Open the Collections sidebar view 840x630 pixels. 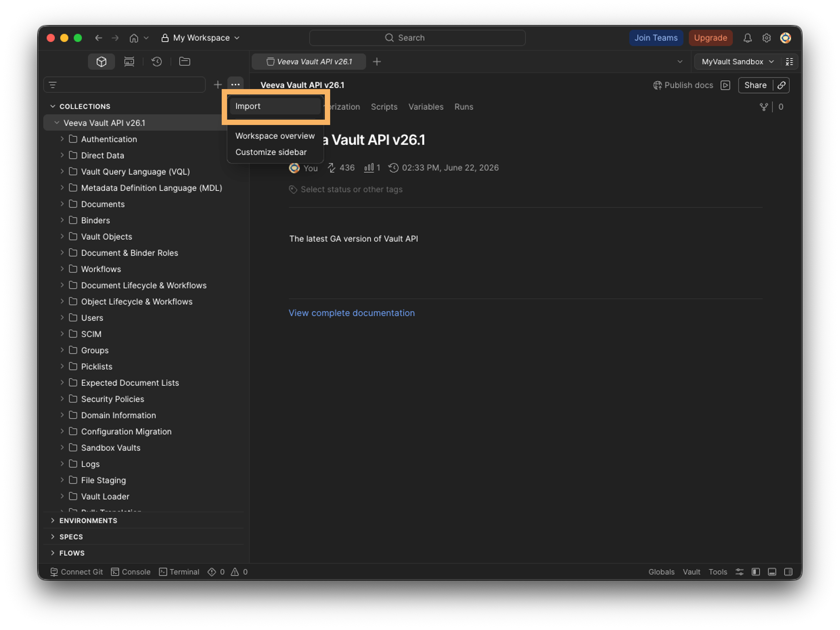(101, 62)
